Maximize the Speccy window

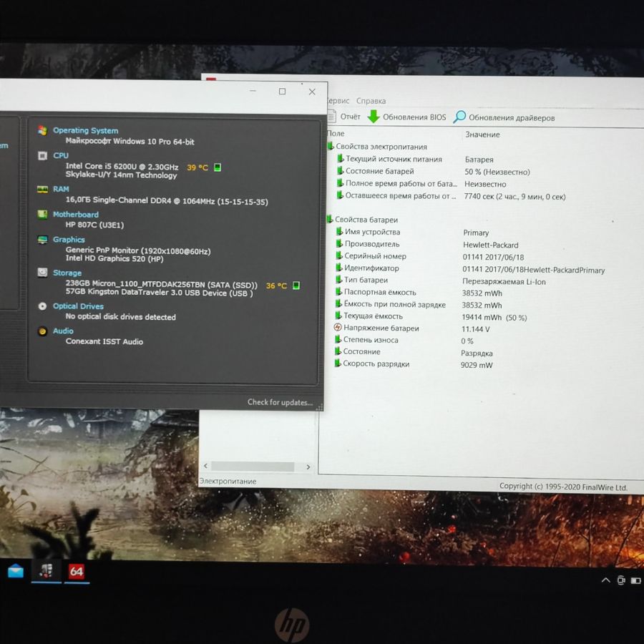point(282,91)
